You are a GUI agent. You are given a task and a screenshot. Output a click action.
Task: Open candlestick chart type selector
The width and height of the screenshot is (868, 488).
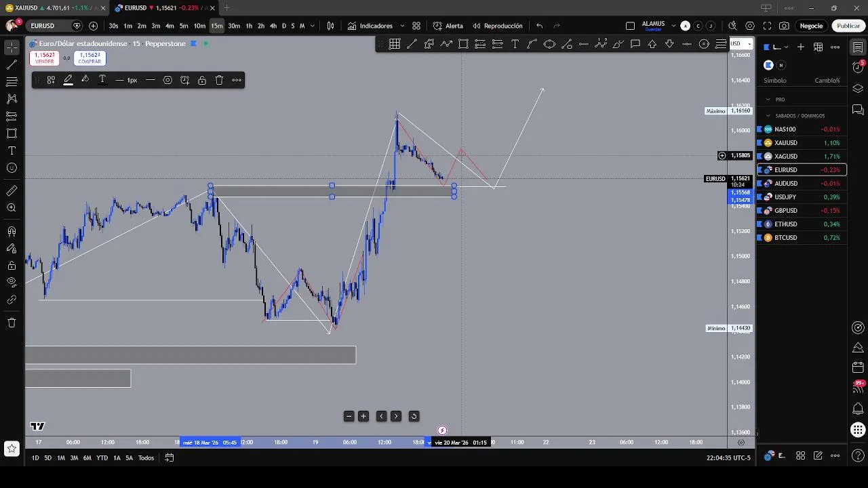click(330, 26)
